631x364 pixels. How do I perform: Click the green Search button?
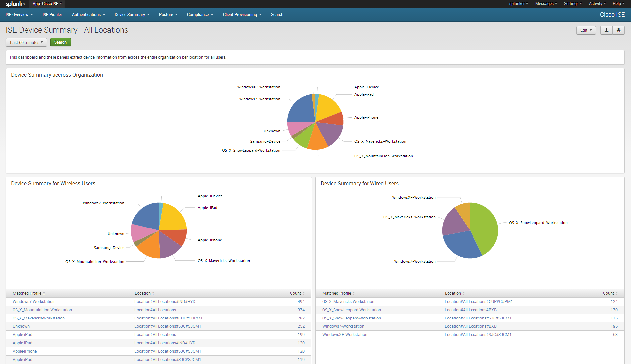pos(60,42)
